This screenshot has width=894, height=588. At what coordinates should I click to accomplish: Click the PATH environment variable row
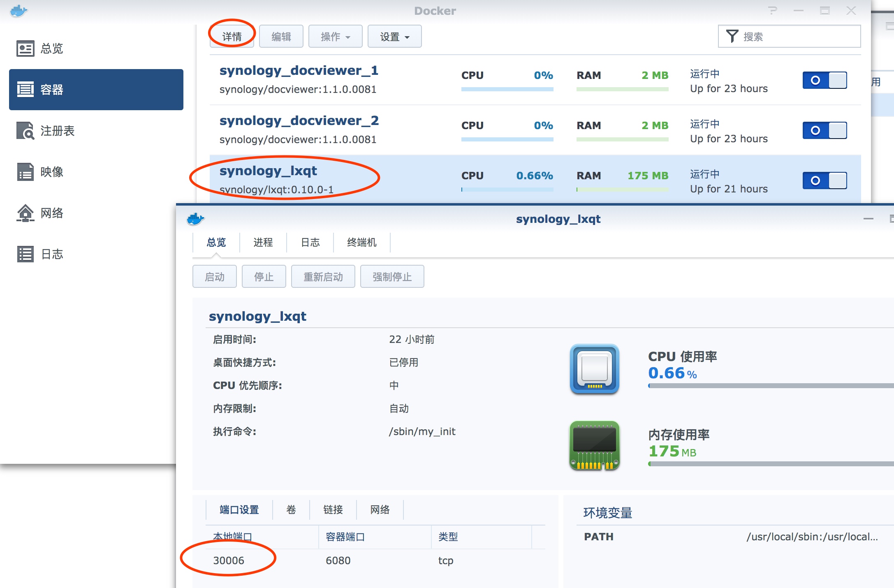click(735, 537)
